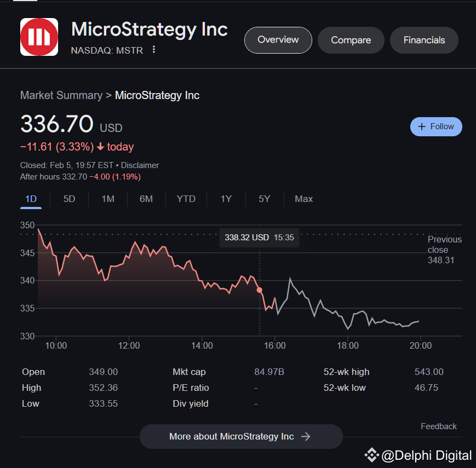Viewport: 476px width, 468px height.
Task: Select the Max chart range
Action: (303, 199)
